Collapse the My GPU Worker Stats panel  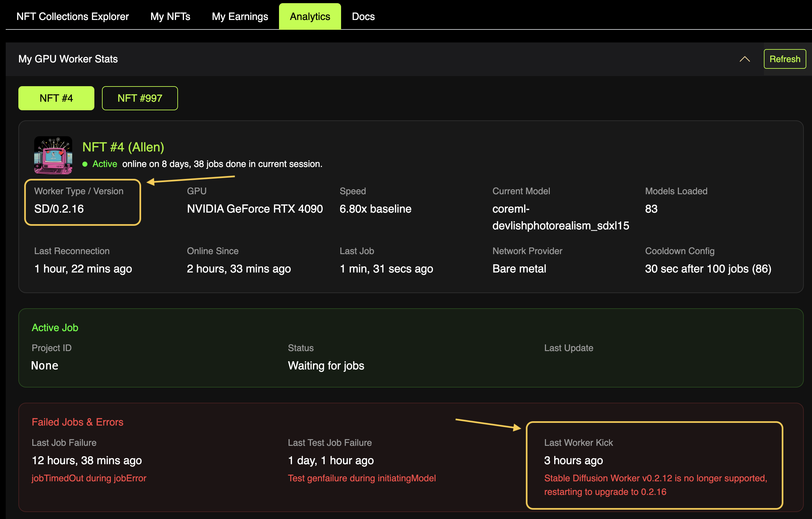[745, 59]
